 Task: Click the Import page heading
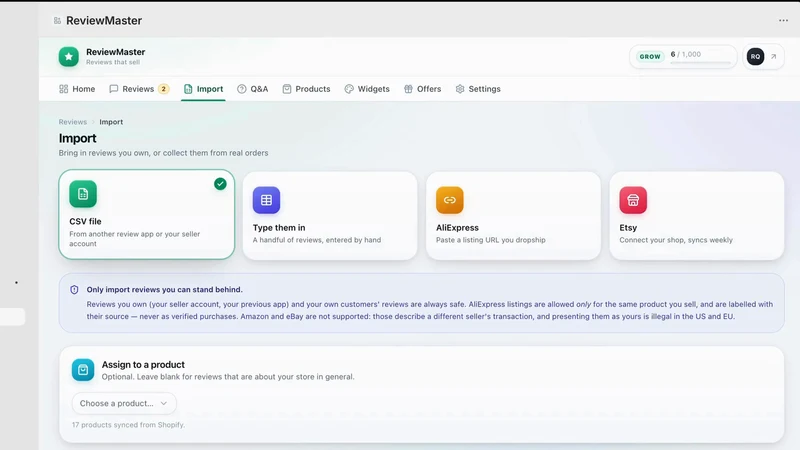pyautogui.click(x=78, y=138)
